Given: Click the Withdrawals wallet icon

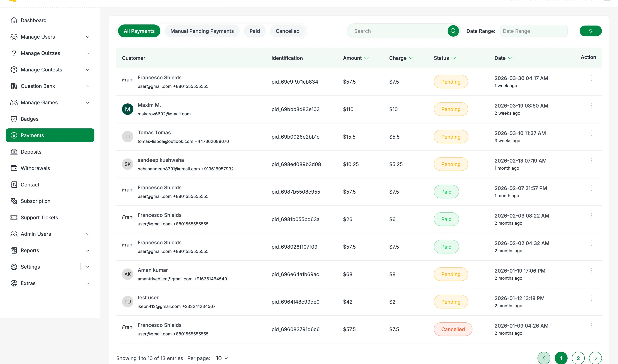Looking at the screenshot, I should 14,168.
